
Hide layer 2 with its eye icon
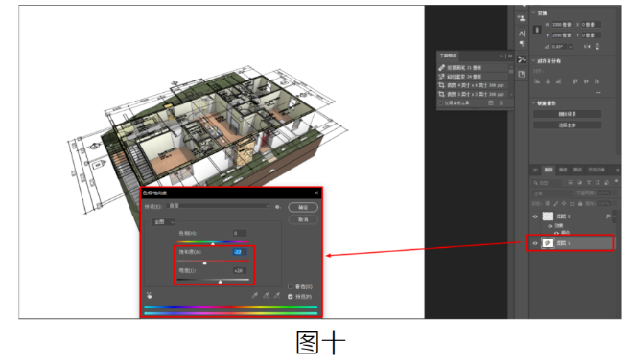[535, 216]
